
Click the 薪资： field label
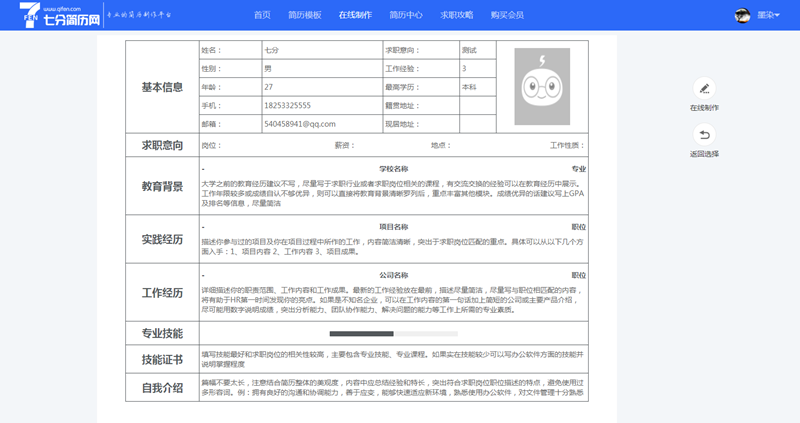344,145
